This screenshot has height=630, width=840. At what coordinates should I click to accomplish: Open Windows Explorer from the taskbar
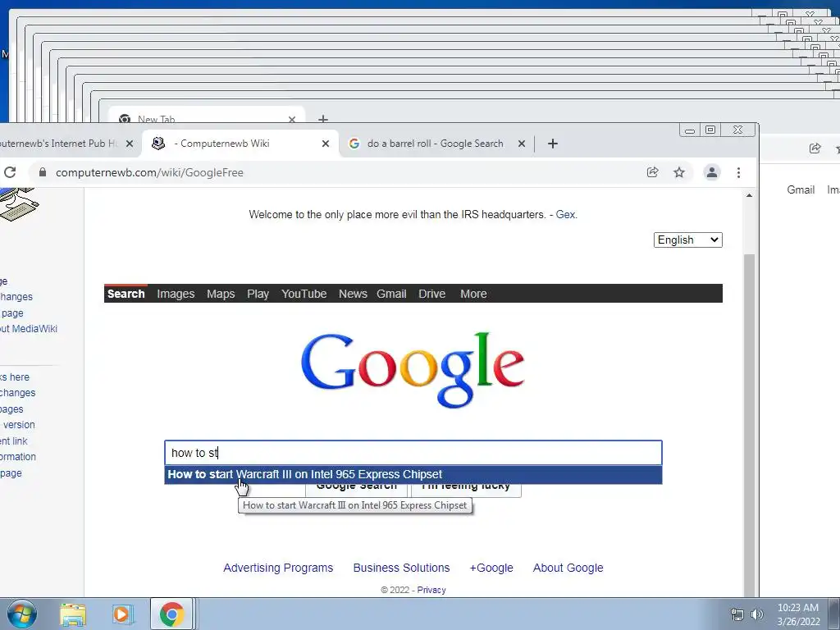tap(73, 614)
